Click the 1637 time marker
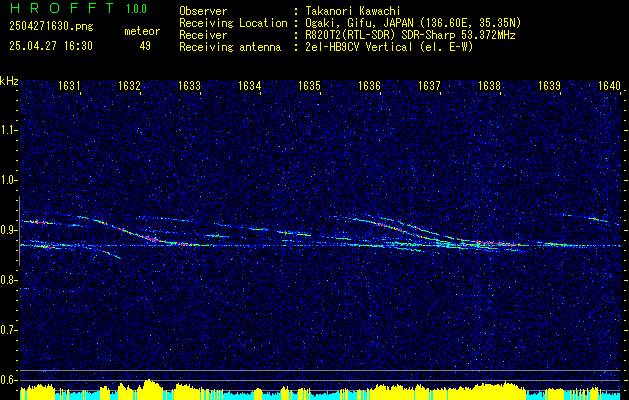The height and width of the screenshot is (400, 629). (x=429, y=85)
